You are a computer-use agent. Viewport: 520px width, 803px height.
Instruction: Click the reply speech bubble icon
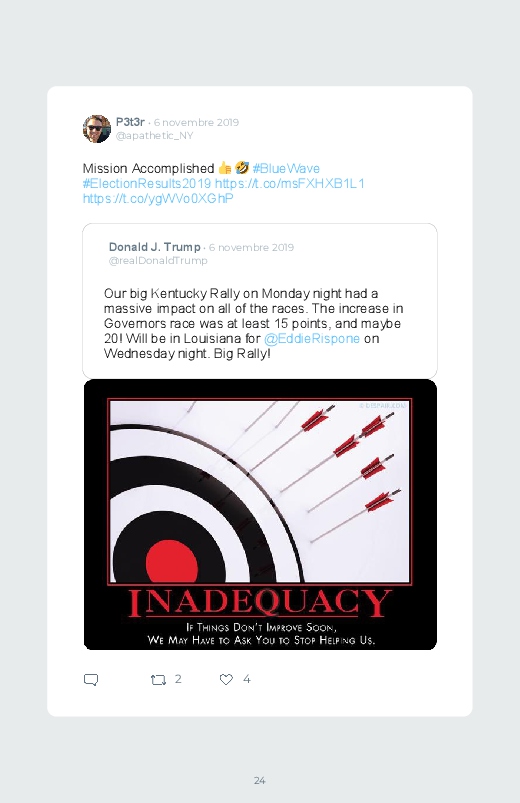coord(91,680)
